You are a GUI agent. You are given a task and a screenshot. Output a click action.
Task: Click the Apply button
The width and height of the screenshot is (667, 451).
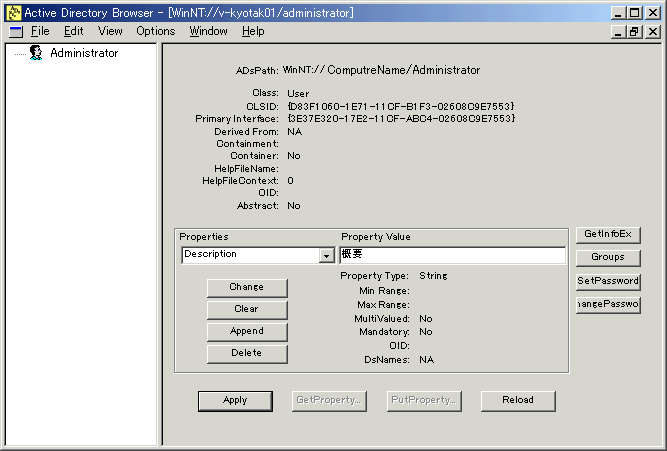pyautogui.click(x=235, y=400)
